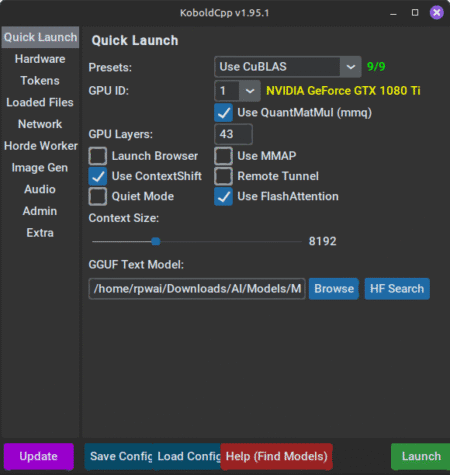Screen dimensions: 450x475
Task: Disable Use QuantMatMul (mmq) checkbox
Action: click(x=223, y=113)
